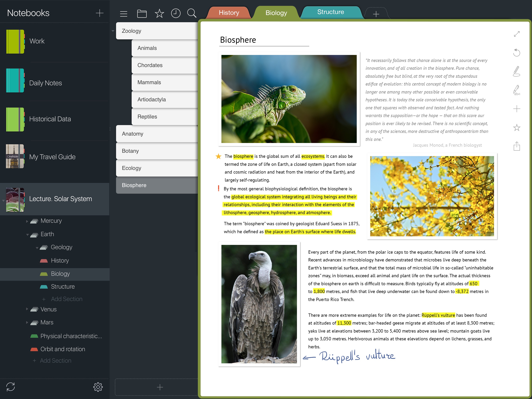
Task: Select the handwriting pen tool
Action: point(516,71)
